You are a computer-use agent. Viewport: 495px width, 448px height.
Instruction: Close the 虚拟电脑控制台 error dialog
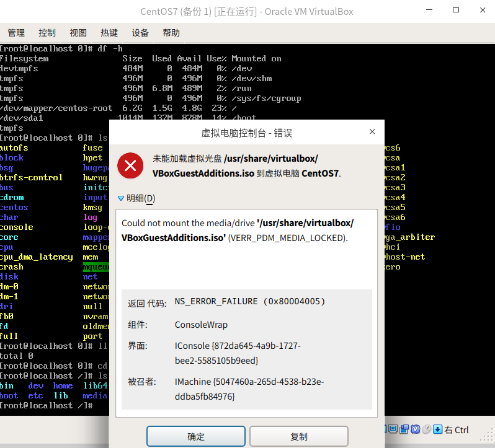click(372, 132)
